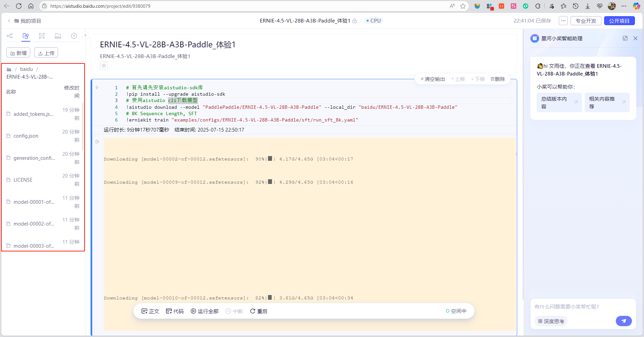Open the browser Copilot icon

(x=636, y=6)
